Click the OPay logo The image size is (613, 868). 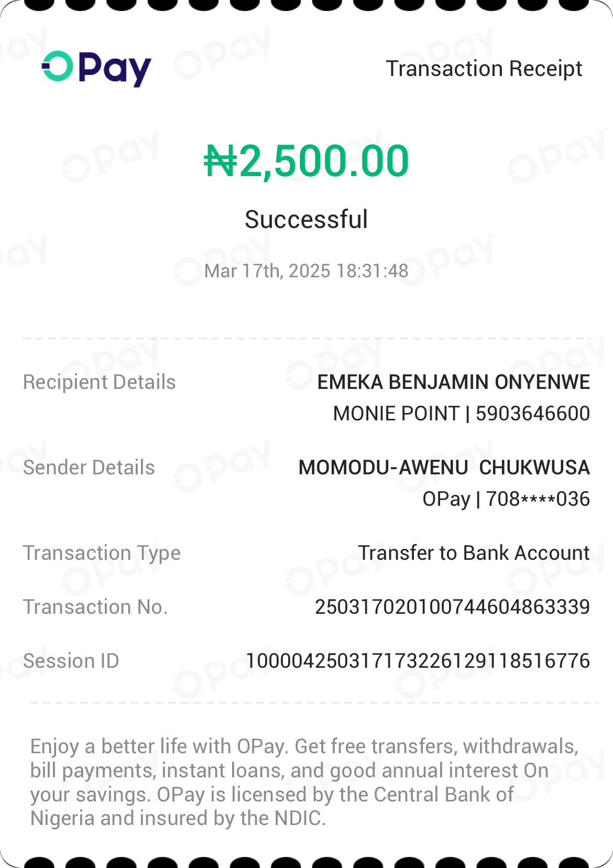[x=96, y=68]
